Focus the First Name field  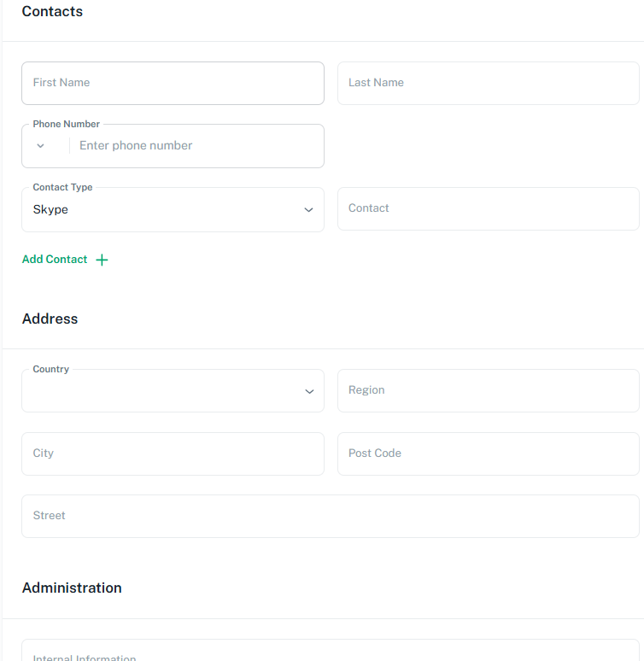coord(173,83)
